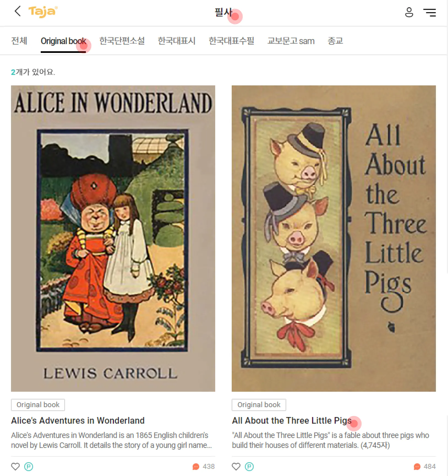Switch to the 한국대표수필 tab
448x476 pixels.
pos(231,41)
